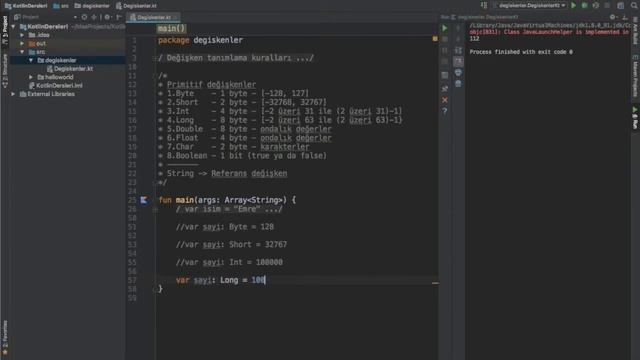Viewport: 640px width, 360px height.
Task: Collapse the src folder
Action: (x=22, y=52)
